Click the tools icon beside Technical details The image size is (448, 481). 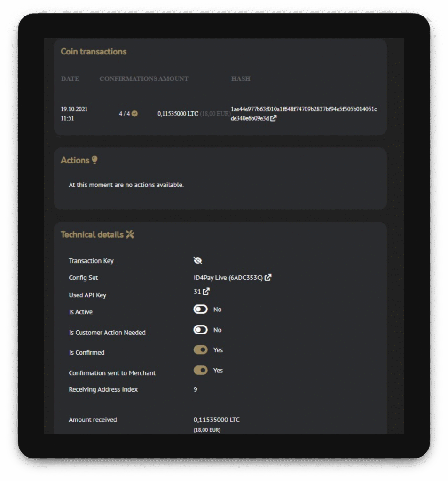click(130, 234)
